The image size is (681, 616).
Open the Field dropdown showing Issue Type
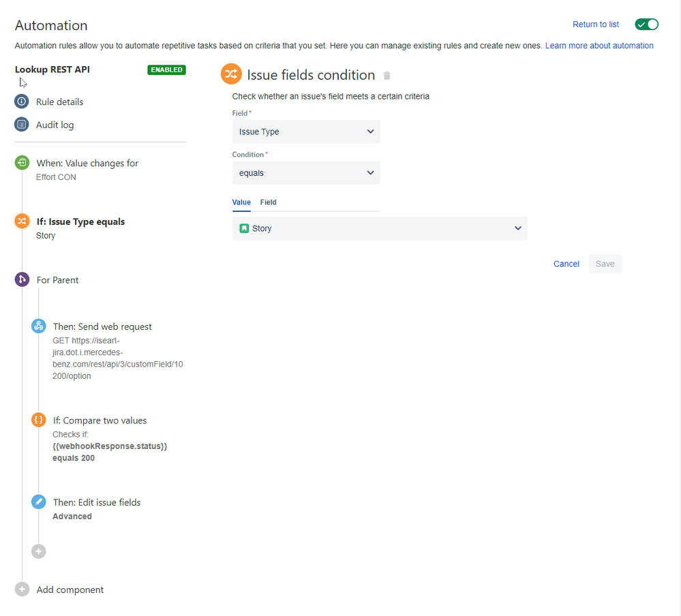(x=306, y=132)
